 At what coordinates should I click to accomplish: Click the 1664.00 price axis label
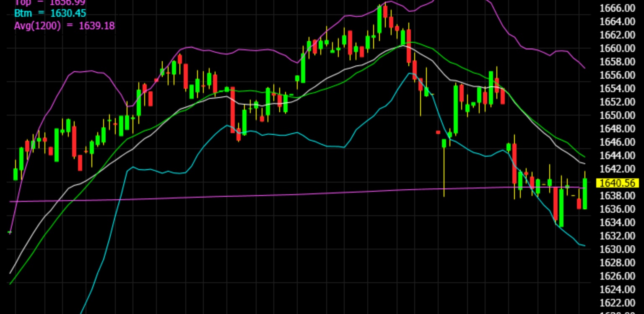[618, 21]
